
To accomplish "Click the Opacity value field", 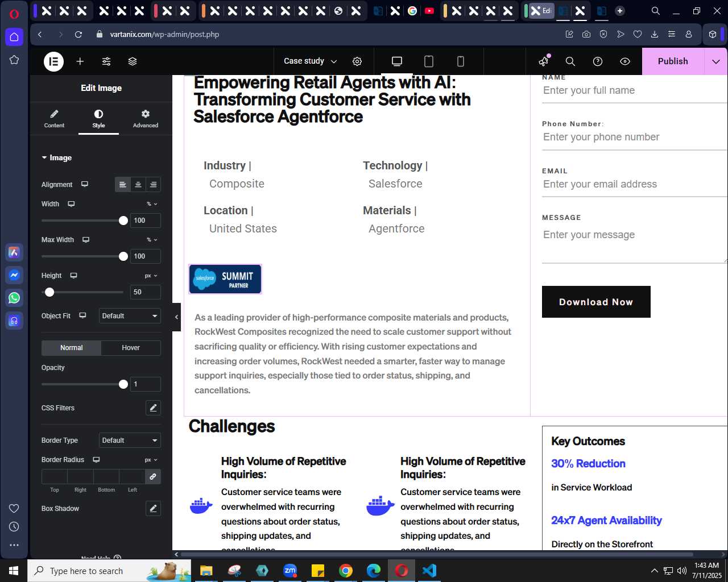I will pos(145,384).
